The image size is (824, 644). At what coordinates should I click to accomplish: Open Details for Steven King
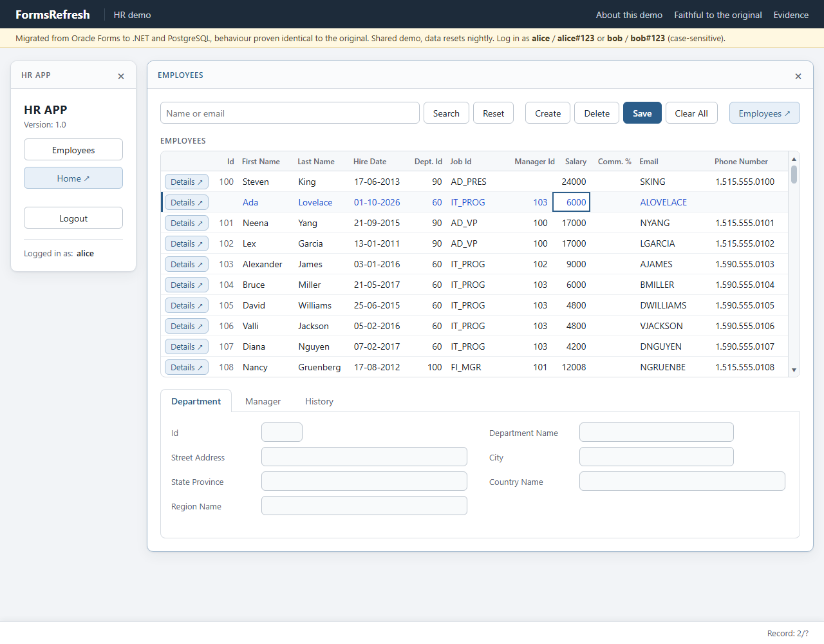(x=187, y=182)
